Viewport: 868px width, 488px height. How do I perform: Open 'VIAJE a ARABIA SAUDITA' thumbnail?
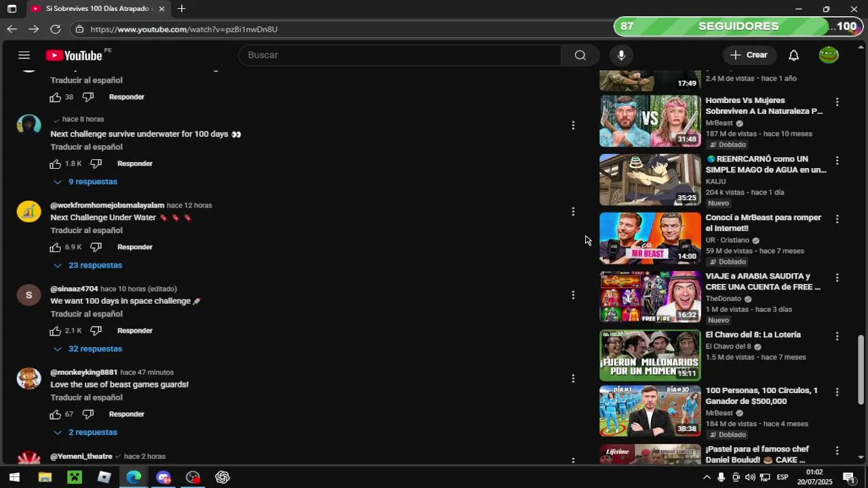click(650, 297)
